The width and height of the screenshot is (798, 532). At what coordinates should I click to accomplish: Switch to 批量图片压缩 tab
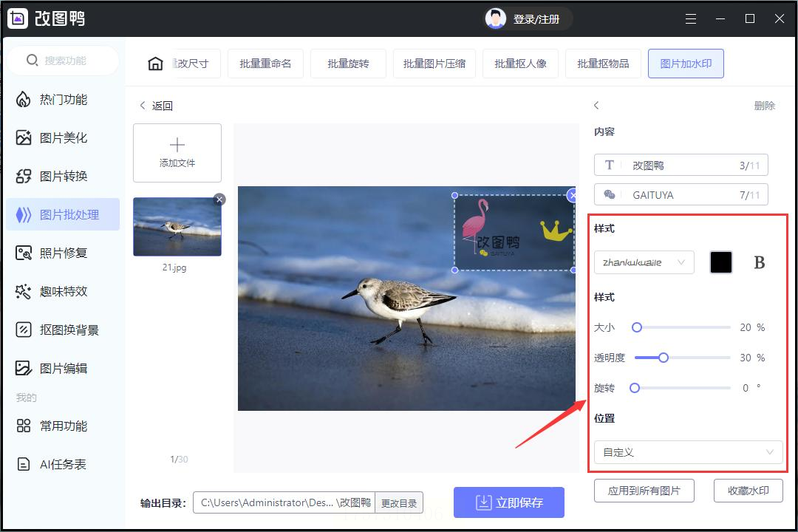(434, 64)
